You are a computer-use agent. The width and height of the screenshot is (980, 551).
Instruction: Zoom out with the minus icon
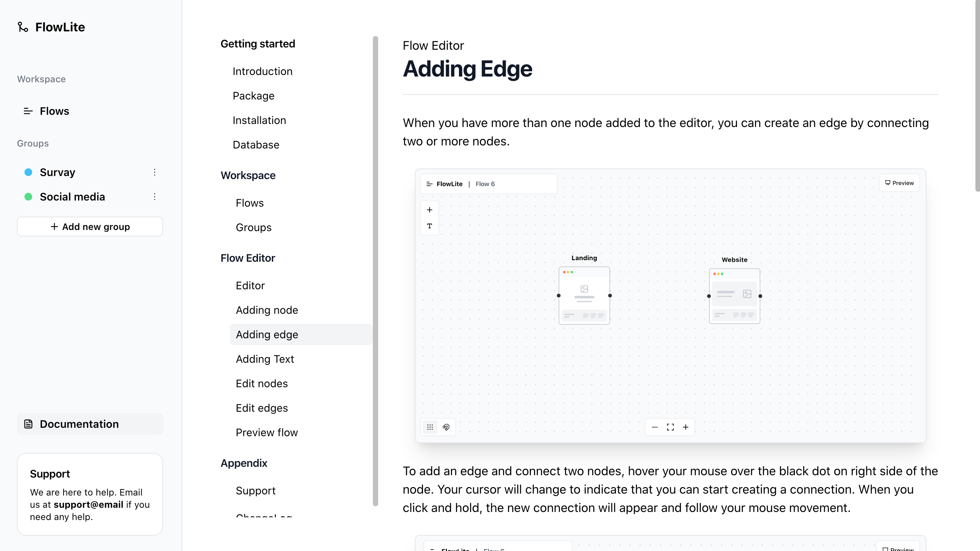click(x=654, y=427)
